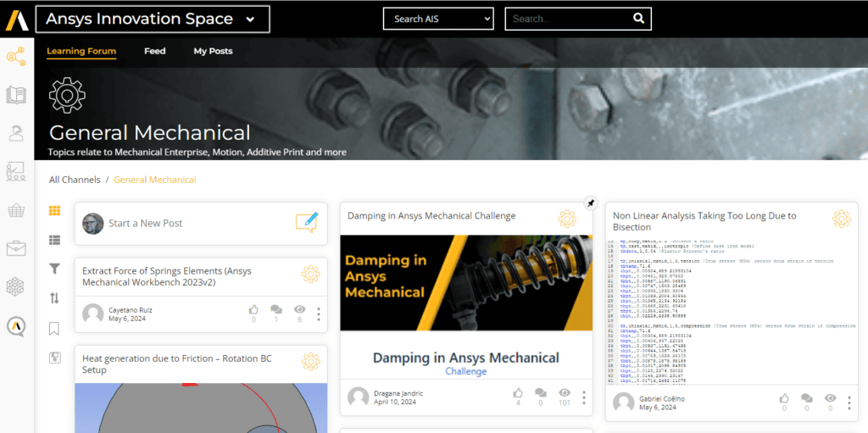Image resolution: width=868 pixels, height=433 pixels.
Task: Open Heat generation due to Friction post
Action: click(178, 364)
